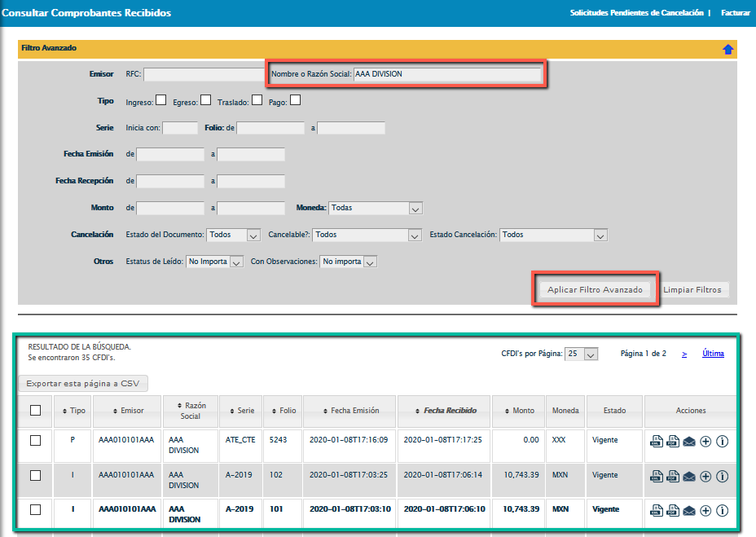Screen dimensions: 756x537
Task: Open the Moneda dropdown
Action: tap(376, 209)
